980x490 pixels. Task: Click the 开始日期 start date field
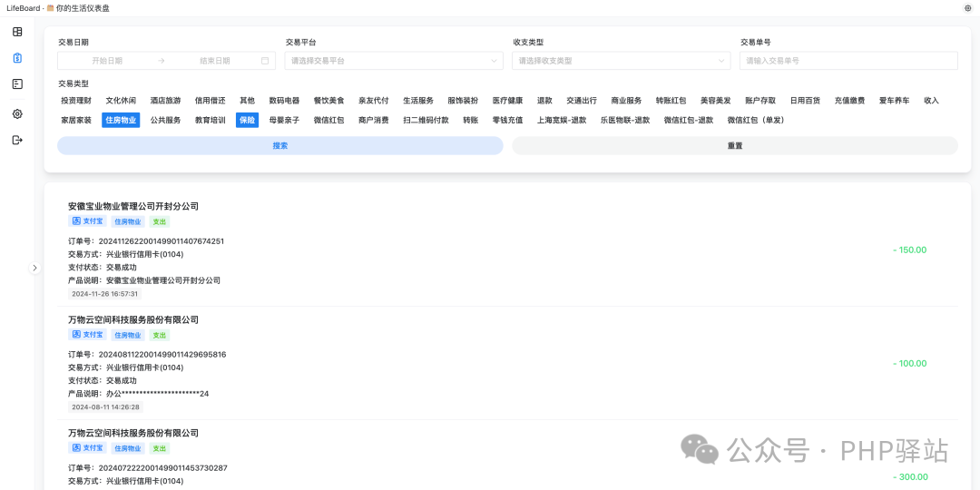coord(107,61)
